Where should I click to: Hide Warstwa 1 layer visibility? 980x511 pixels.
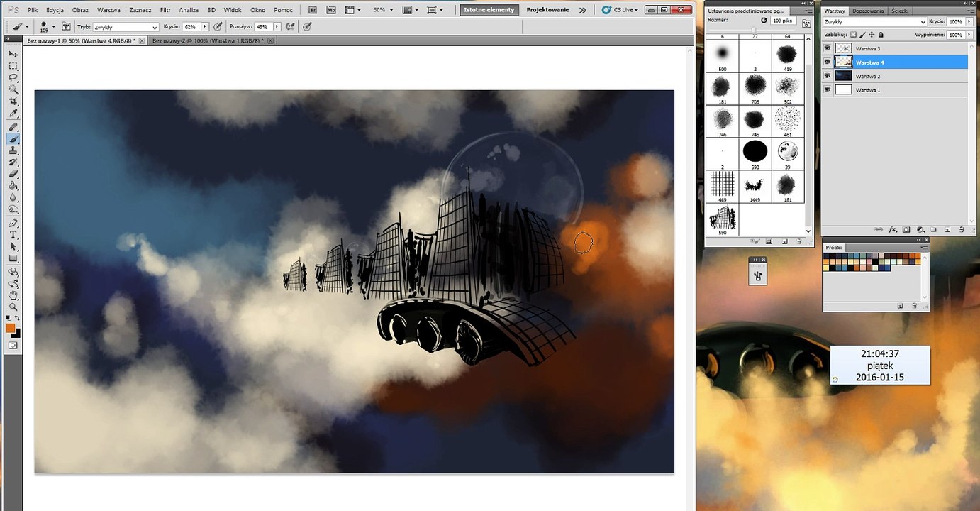point(828,90)
